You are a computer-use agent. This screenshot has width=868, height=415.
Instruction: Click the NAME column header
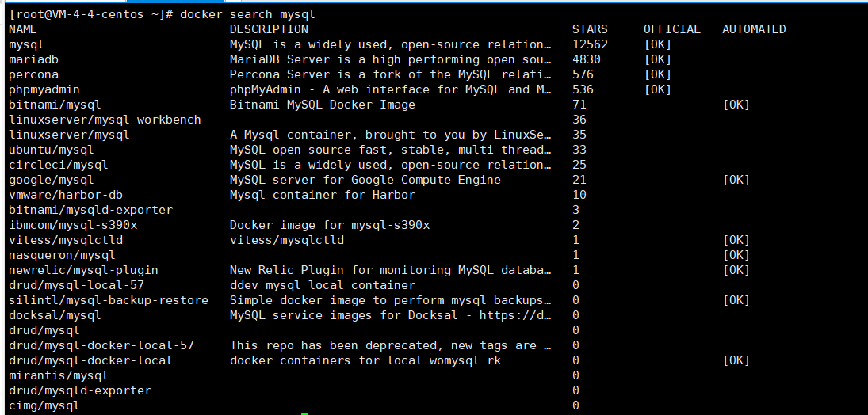(x=23, y=29)
